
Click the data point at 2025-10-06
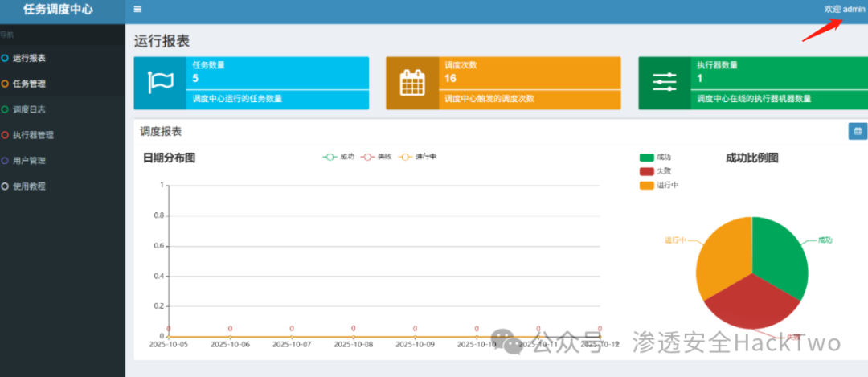231,337
